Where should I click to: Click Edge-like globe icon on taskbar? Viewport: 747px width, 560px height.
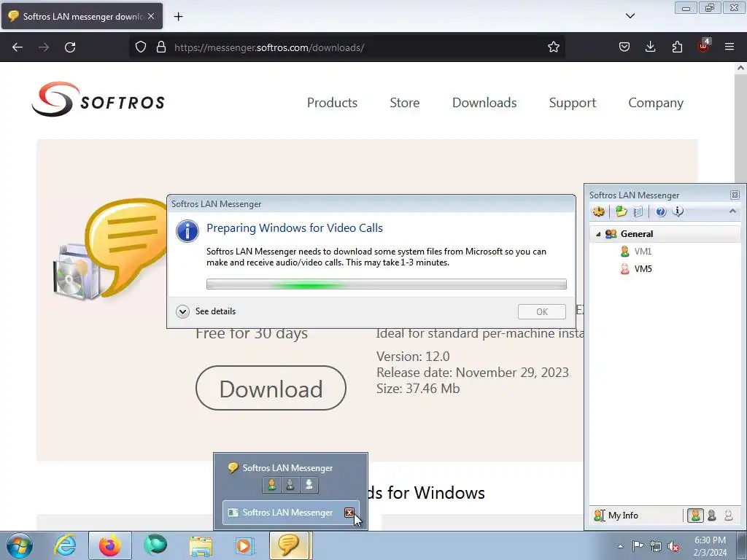[155, 545]
